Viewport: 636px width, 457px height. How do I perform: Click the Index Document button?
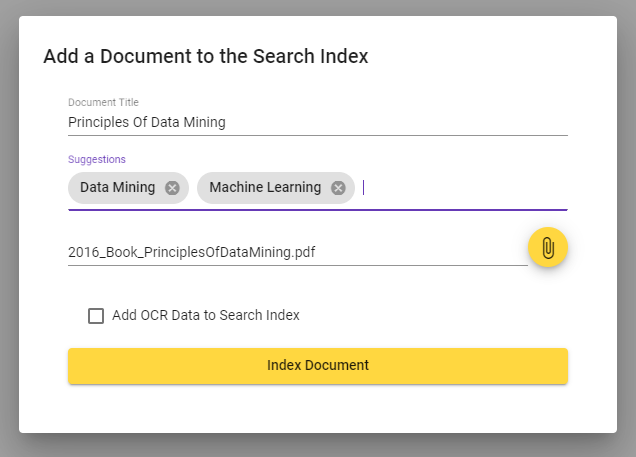pos(318,366)
